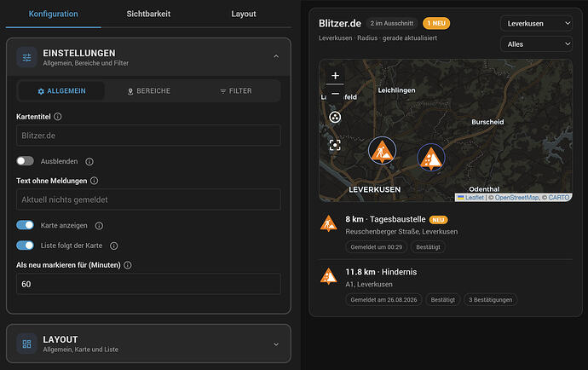
Task: Zoom in on the map with plus
Action: click(335, 76)
